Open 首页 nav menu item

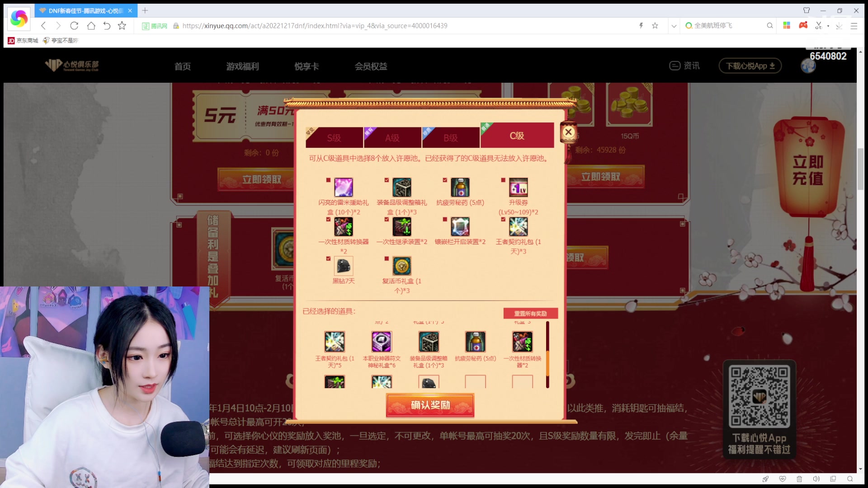point(183,66)
